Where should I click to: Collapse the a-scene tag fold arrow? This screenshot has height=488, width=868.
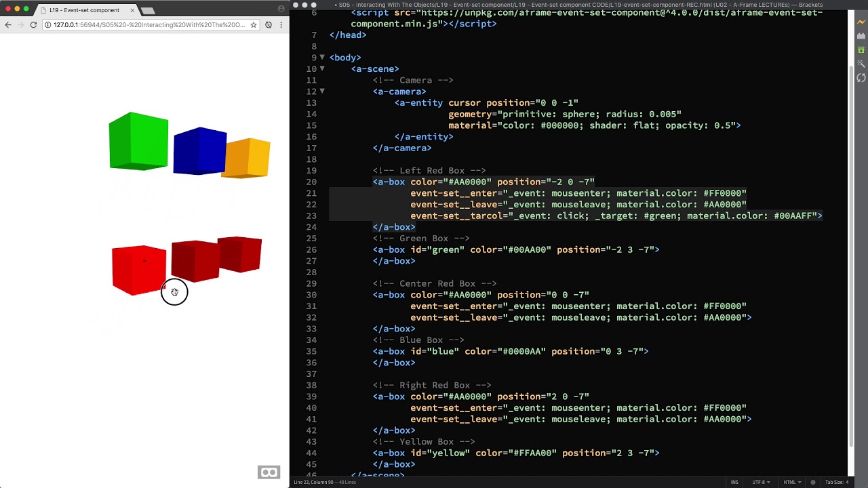(x=322, y=68)
